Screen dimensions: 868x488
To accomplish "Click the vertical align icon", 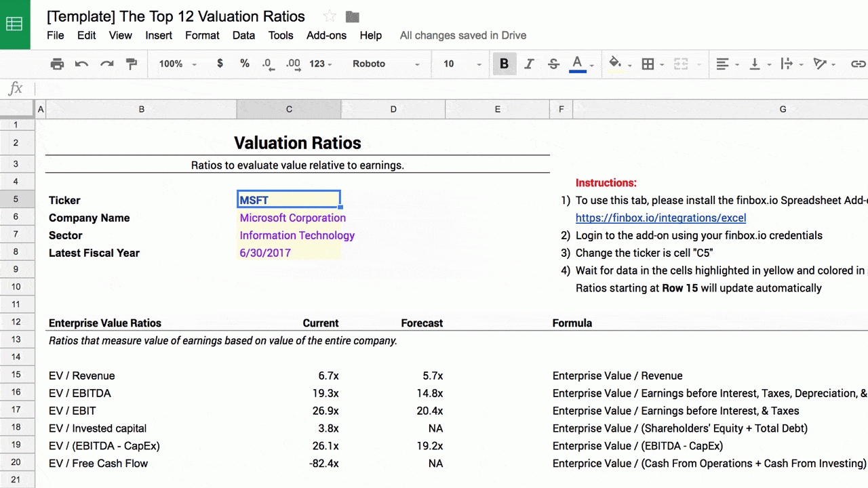I will point(754,64).
